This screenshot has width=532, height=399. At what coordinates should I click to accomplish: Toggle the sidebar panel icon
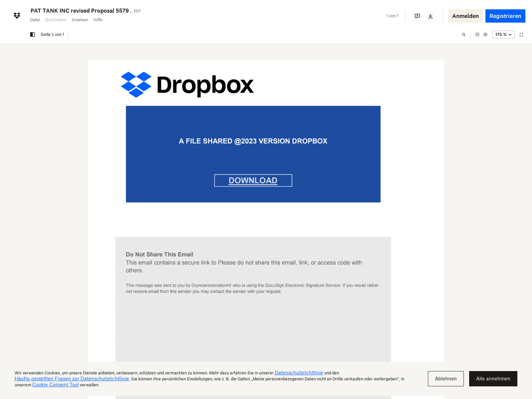[x=33, y=35]
